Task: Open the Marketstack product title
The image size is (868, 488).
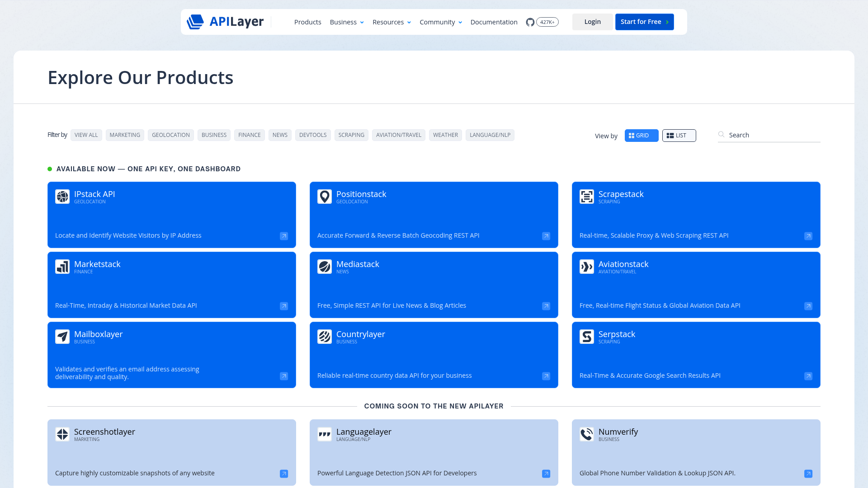Action: pyautogui.click(x=97, y=264)
